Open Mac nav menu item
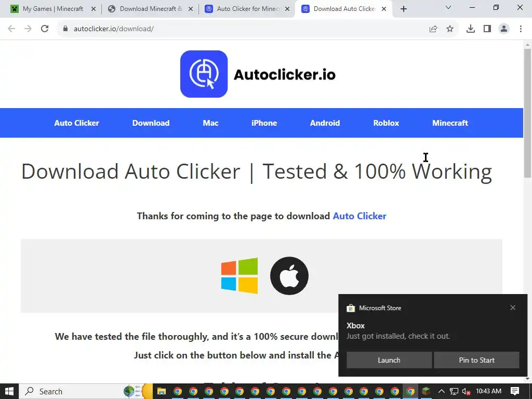 (x=211, y=123)
